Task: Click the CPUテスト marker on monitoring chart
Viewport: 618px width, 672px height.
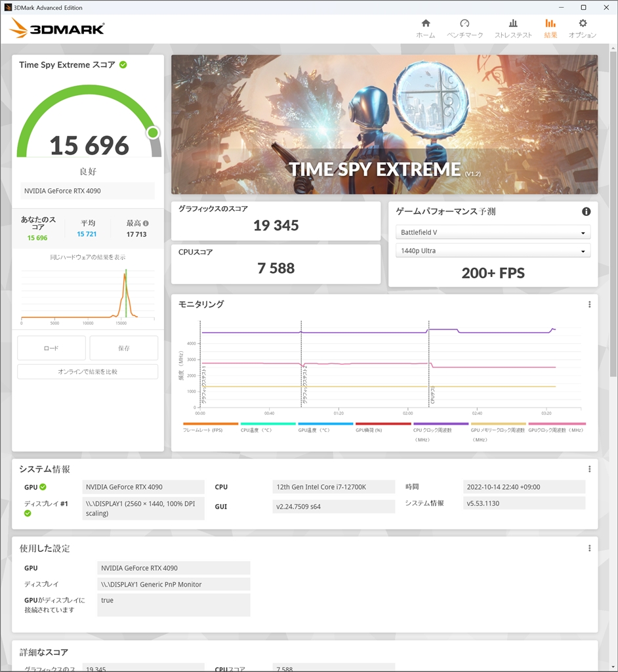Action: click(x=432, y=394)
